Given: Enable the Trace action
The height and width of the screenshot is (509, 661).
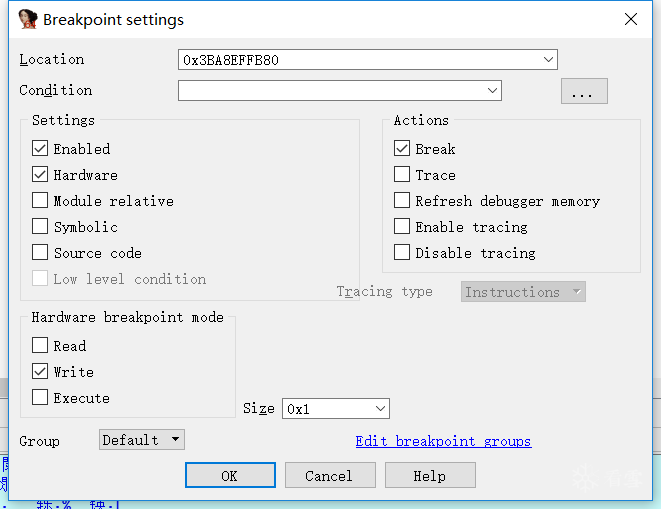Looking at the screenshot, I should [402, 175].
